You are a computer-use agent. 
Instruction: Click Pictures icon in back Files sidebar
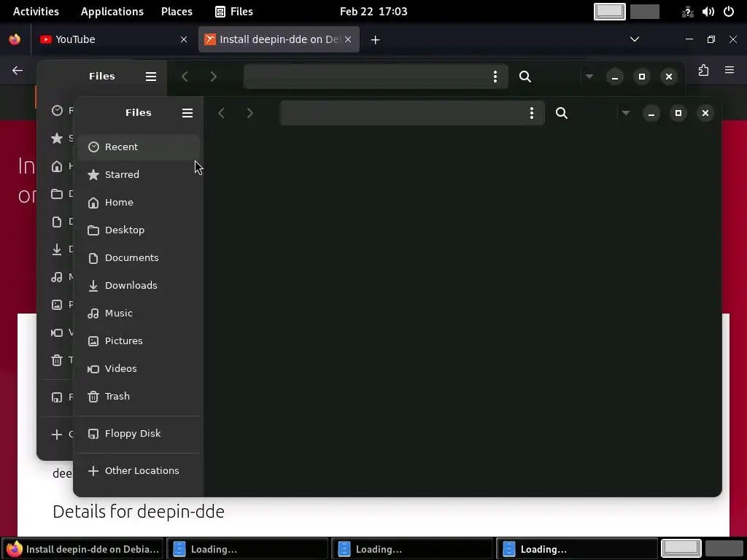click(x=57, y=304)
